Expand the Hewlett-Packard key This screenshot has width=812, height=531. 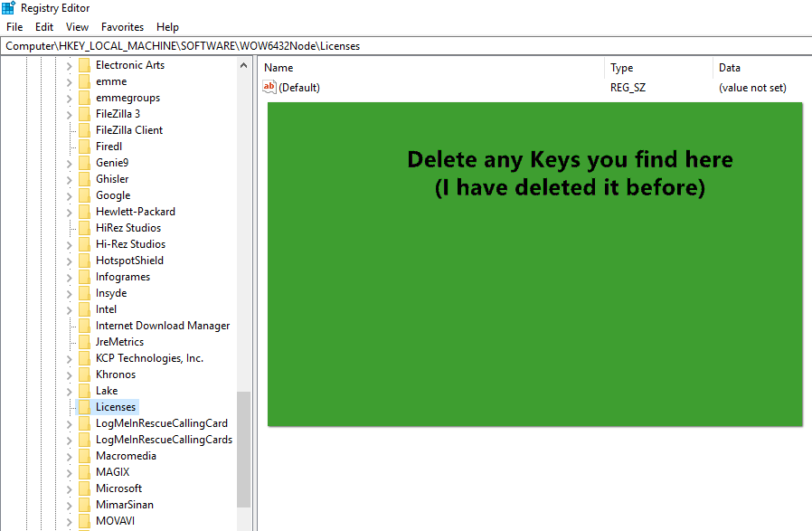point(70,213)
